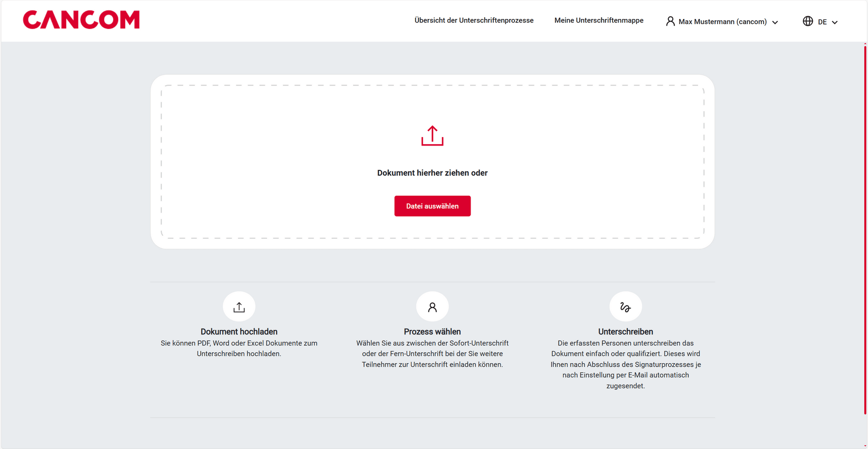This screenshot has height=449, width=868.
Task: Click the signature icon above Unterschreiben
Action: click(x=625, y=307)
